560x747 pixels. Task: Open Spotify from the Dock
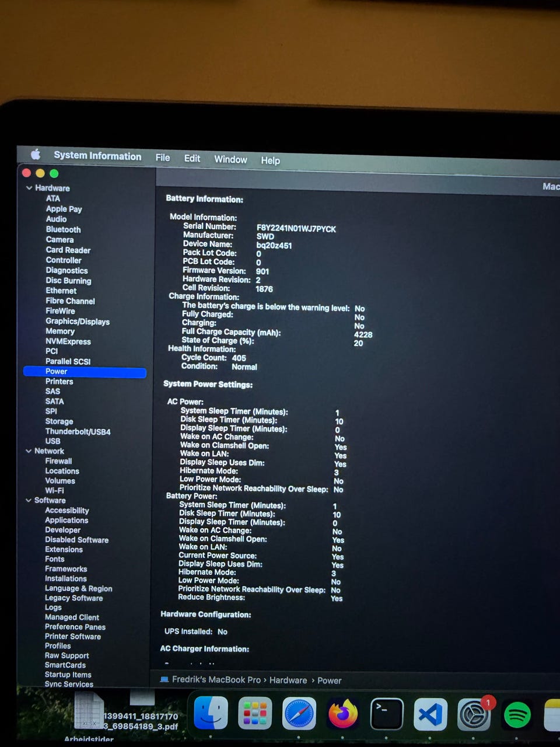[x=517, y=714]
